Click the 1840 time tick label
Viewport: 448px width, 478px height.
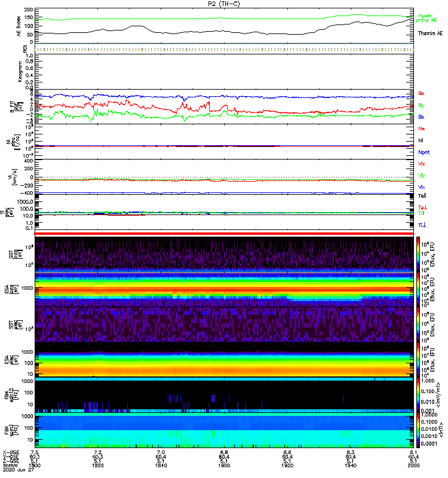click(x=161, y=465)
